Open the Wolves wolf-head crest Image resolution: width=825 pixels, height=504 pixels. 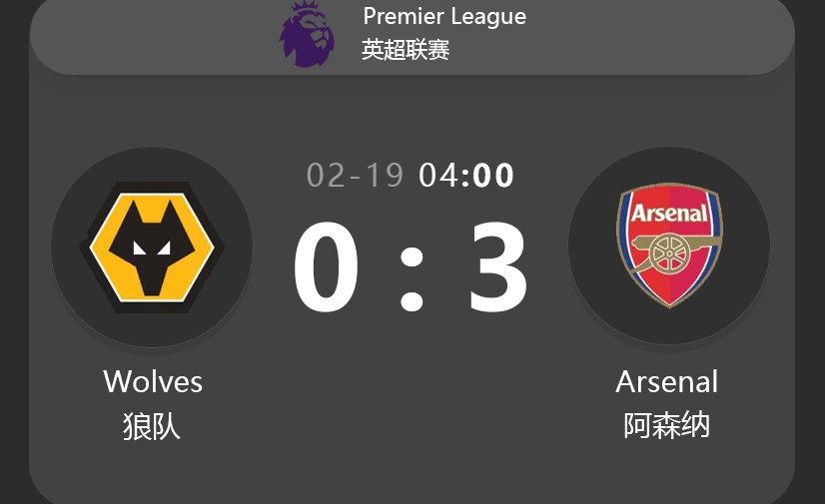(x=152, y=246)
